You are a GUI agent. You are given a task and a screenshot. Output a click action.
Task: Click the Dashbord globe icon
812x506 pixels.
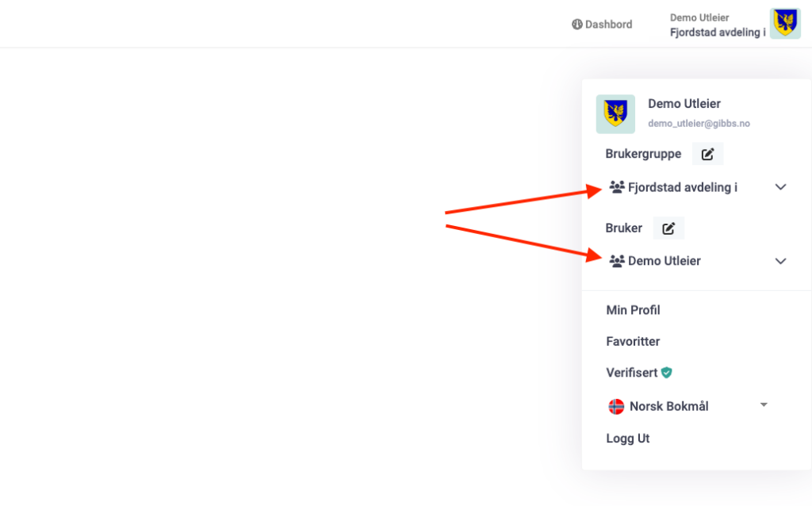576,25
